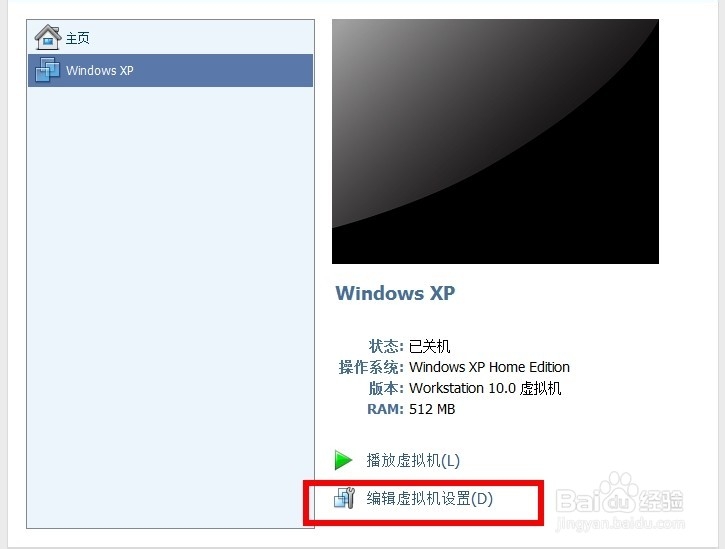
Task: Click the RAM field label
Action: [385, 409]
